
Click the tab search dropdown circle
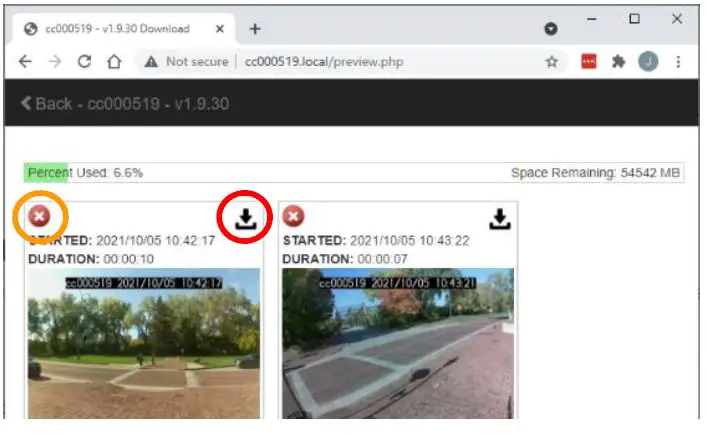click(551, 29)
